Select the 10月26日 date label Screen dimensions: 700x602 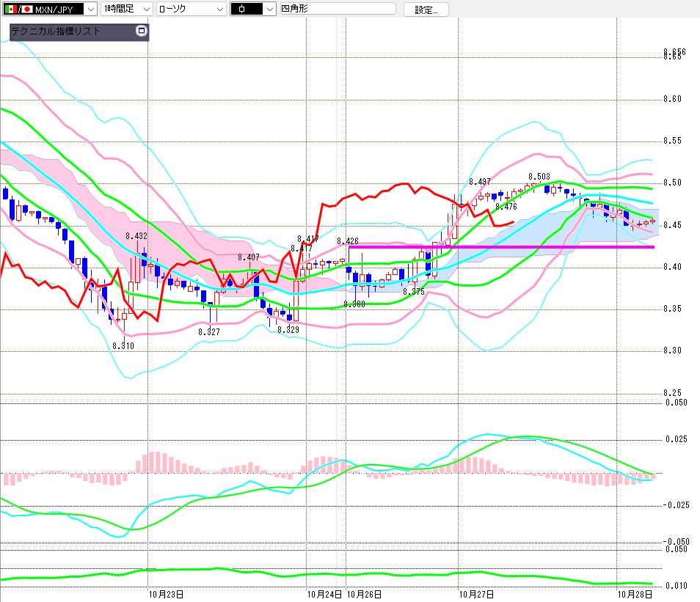(x=364, y=595)
